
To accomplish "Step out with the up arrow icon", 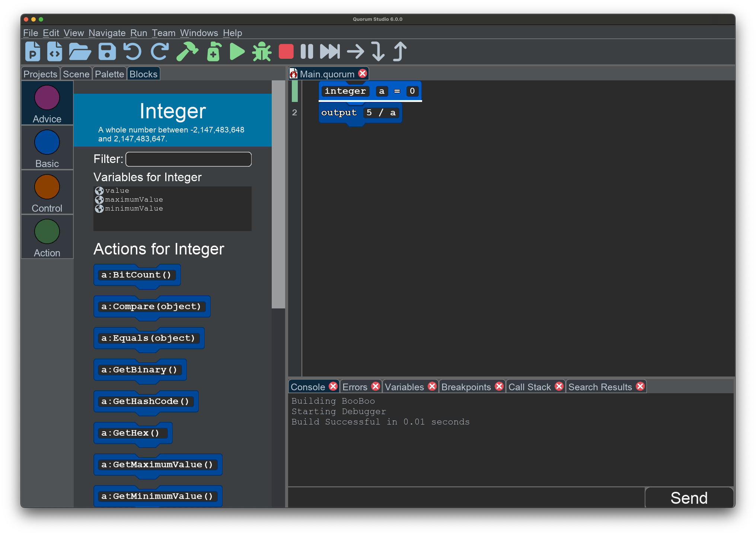I will 400,51.
